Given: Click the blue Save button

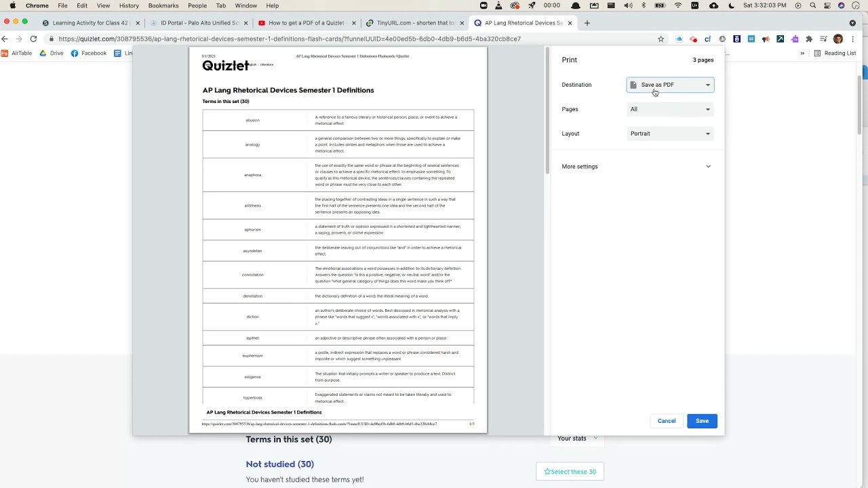Looking at the screenshot, I should pos(702,421).
